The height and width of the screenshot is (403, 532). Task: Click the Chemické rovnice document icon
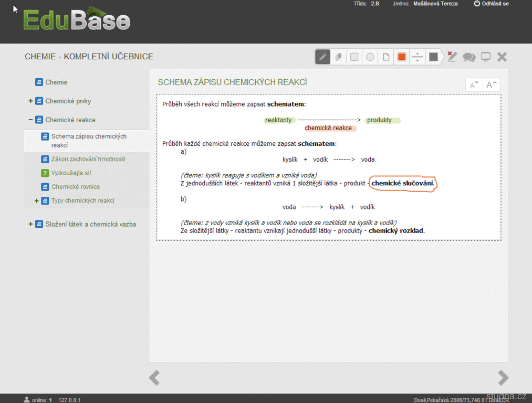pyautogui.click(x=45, y=187)
